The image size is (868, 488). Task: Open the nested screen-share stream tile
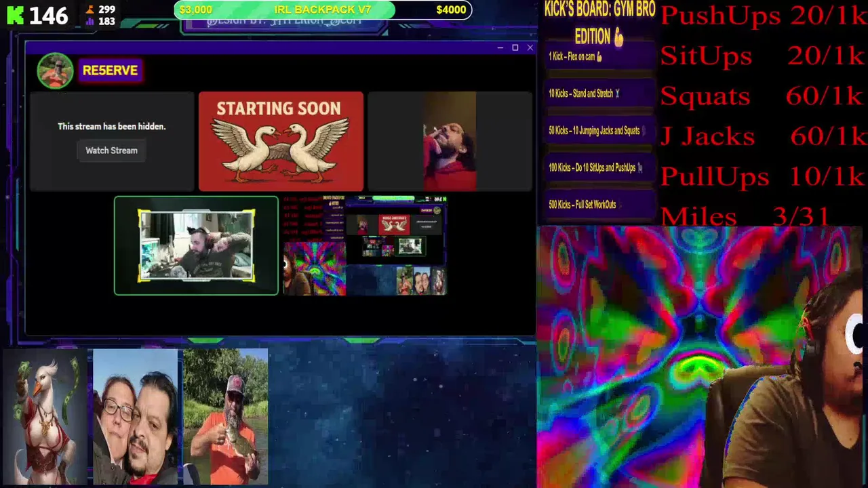(x=365, y=245)
